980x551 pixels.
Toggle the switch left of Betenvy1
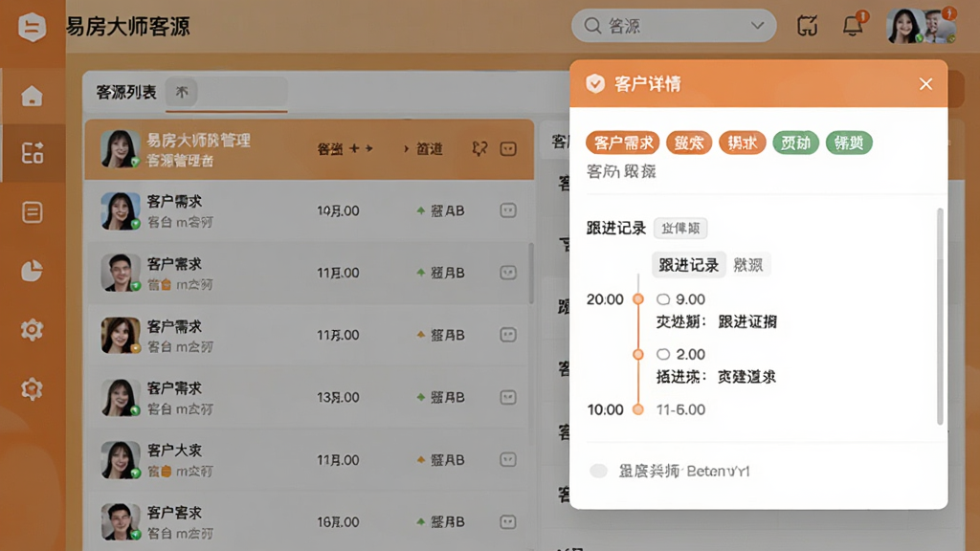pyautogui.click(x=599, y=471)
